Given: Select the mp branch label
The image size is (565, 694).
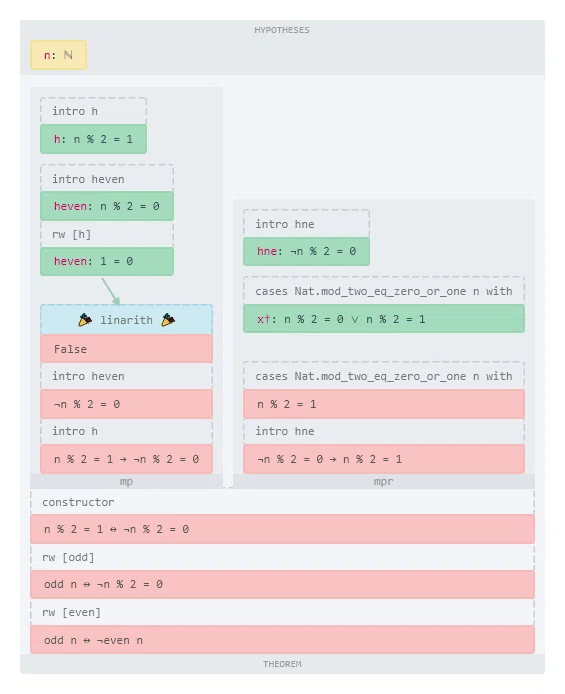Looking at the screenshot, I should click(127, 481).
